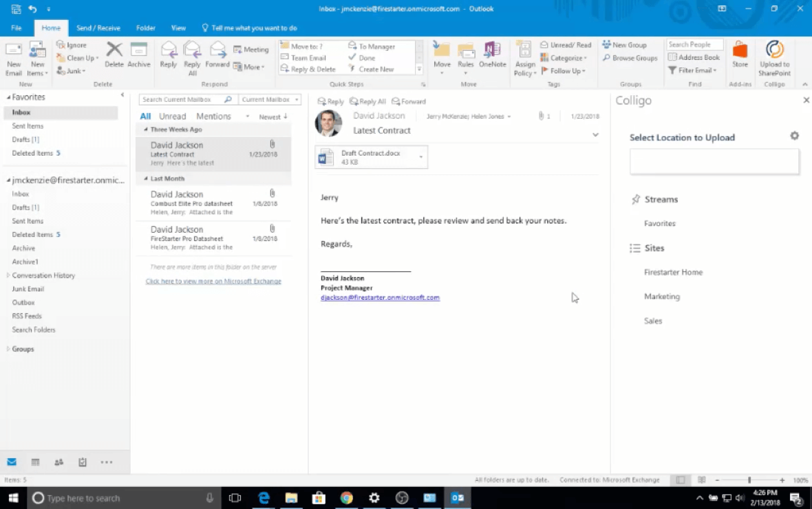This screenshot has height=509, width=812.
Task: Click the Select Location to Upload field
Action: (x=714, y=162)
